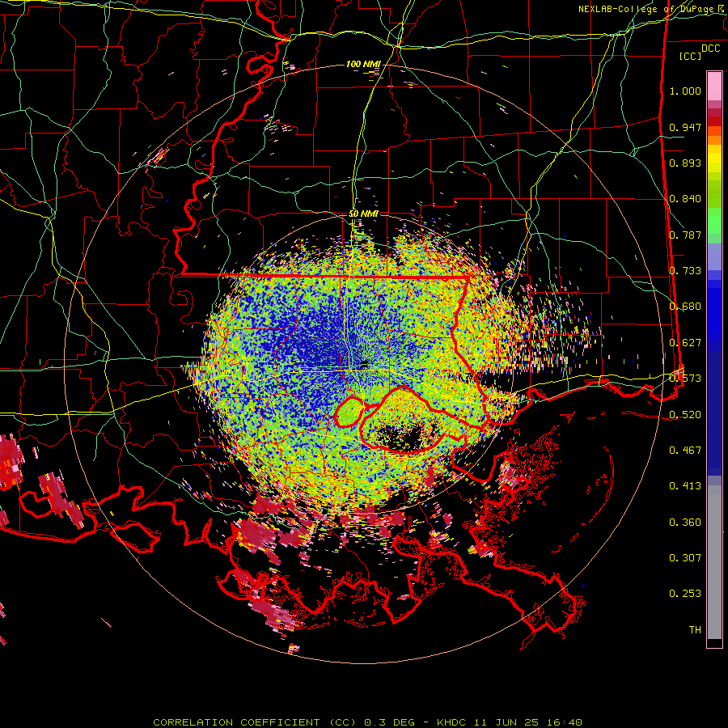Click the 0.787 legend value
728x728 pixels.
(685, 235)
